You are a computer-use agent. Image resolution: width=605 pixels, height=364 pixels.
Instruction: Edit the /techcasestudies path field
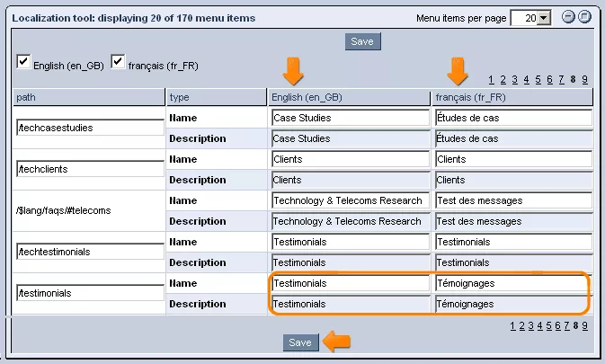click(x=90, y=128)
